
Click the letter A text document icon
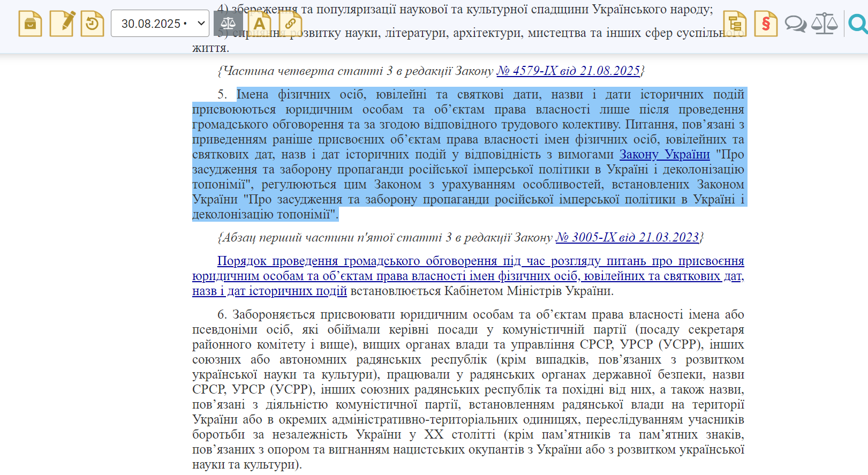[259, 24]
